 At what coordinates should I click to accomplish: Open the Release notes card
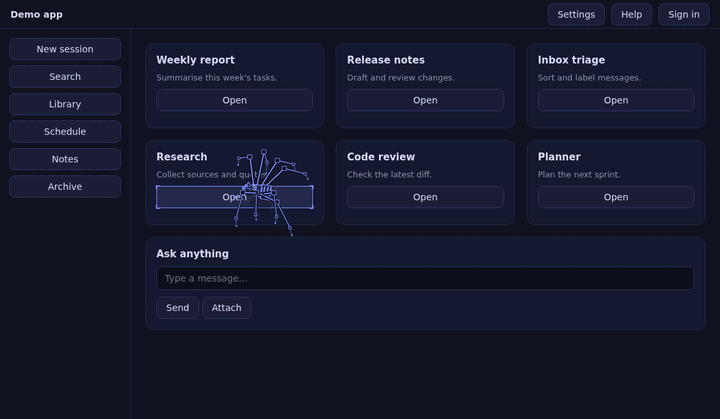(425, 100)
